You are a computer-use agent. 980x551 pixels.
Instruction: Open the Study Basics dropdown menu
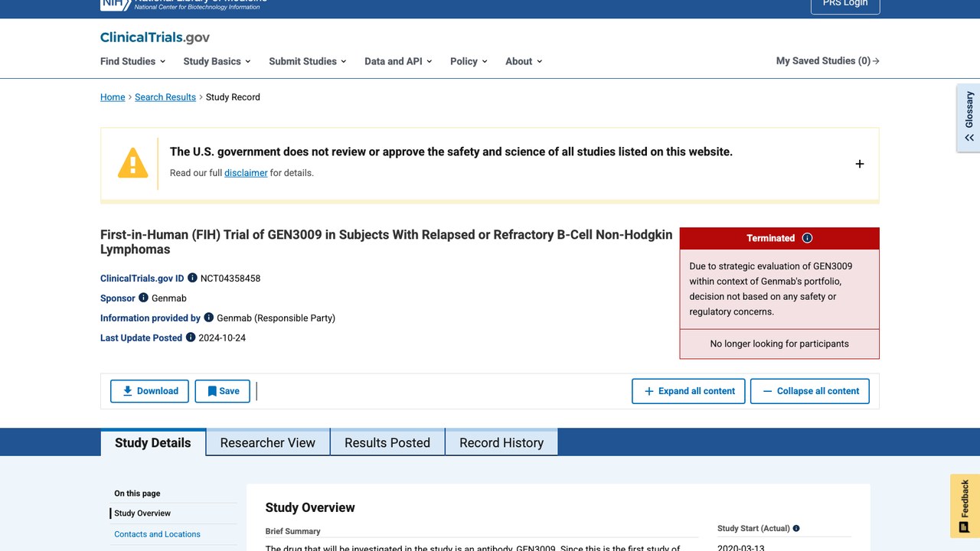tap(217, 61)
